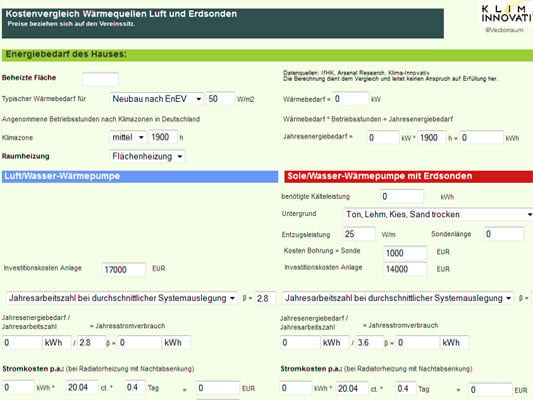The image size is (533, 400).
Task: Click the 1900 h field in Jahresenergiebedarf row
Action: pyautogui.click(x=432, y=138)
